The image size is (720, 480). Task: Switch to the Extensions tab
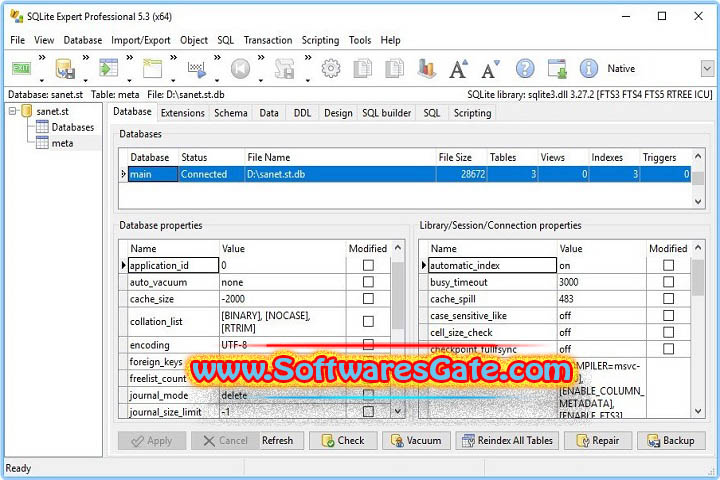[183, 113]
